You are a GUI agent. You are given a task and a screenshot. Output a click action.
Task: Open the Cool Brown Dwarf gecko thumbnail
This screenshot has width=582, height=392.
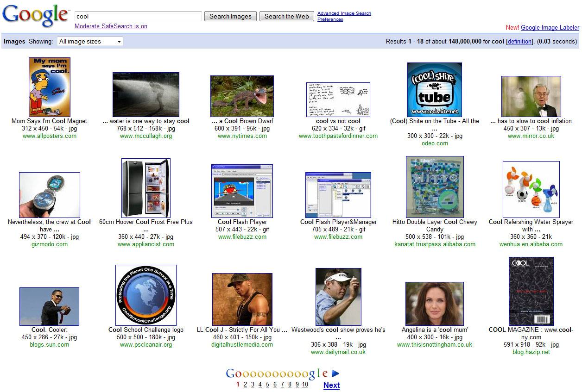(242, 96)
